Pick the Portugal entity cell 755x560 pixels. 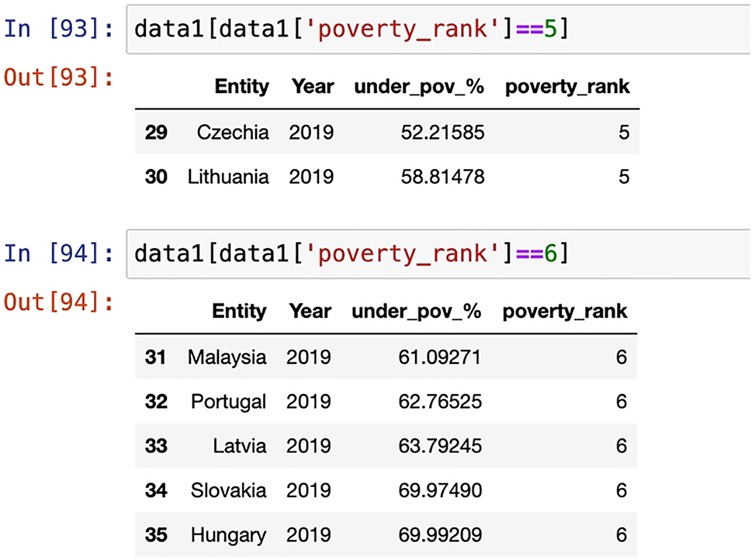(x=228, y=402)
